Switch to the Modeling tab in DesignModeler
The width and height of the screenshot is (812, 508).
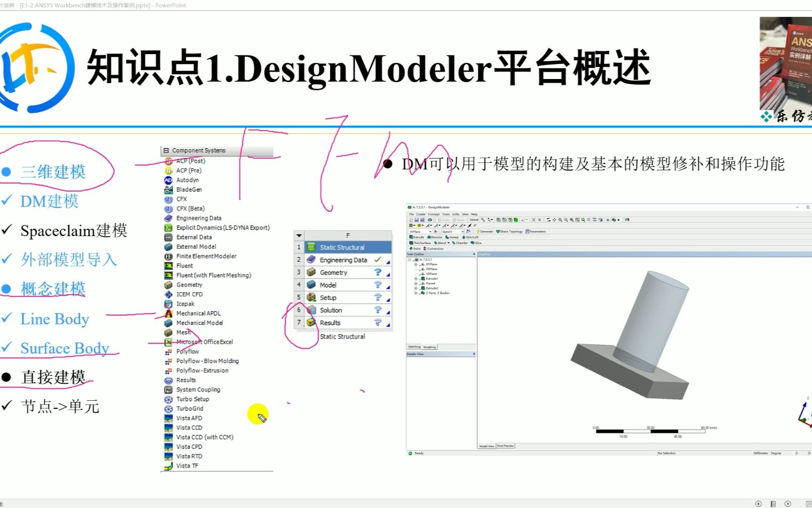click(x=429, y=347)
